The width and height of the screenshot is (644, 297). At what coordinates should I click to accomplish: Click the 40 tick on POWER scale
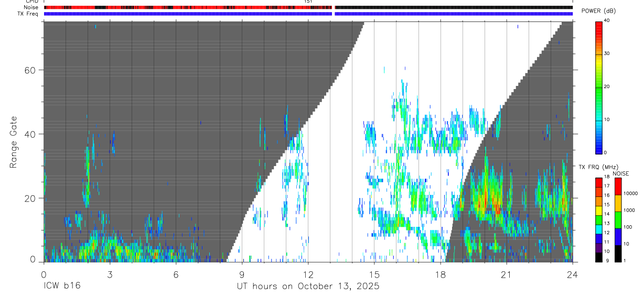coord(608,20)
